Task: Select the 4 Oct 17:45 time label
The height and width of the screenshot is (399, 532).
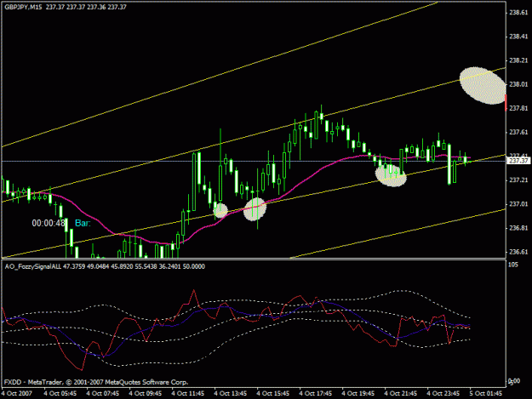Action: pos(316,393)
